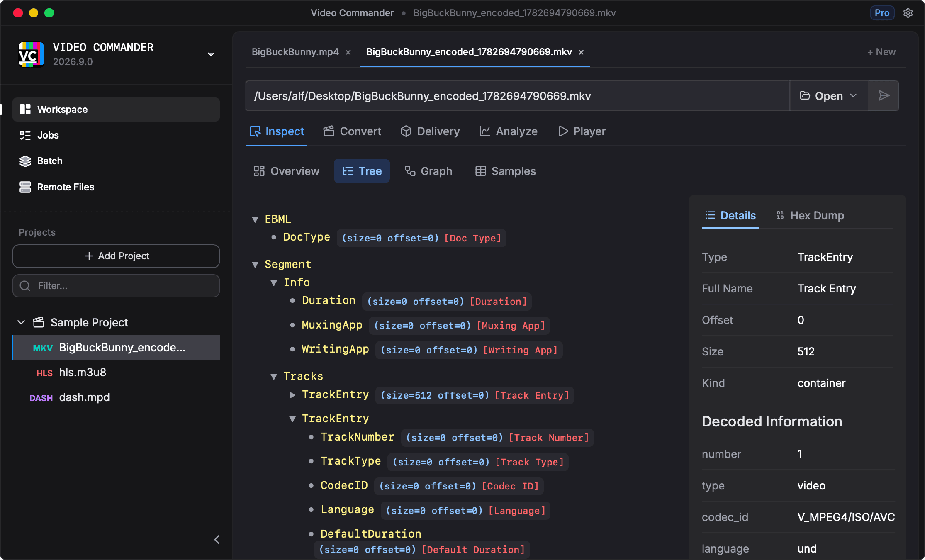Viewport: 925px width, 560px height.
Task: Expand the size=512 TrackEntry node
Action: point(292,395)
